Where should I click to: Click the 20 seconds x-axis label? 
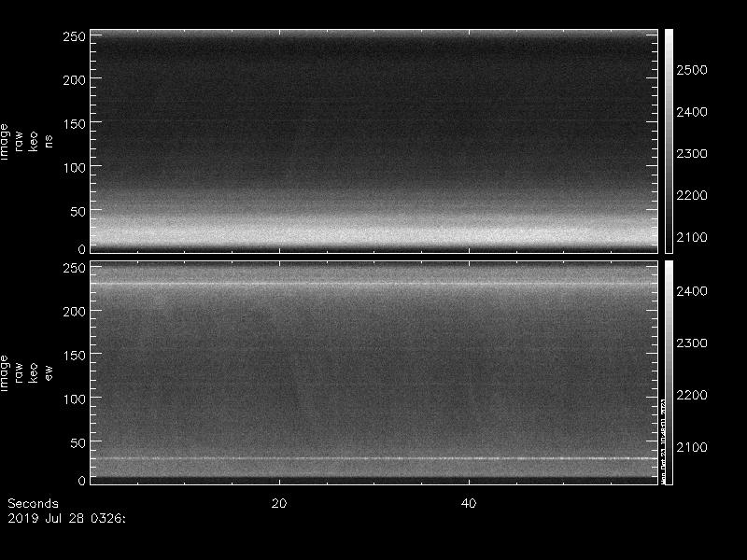279,503
